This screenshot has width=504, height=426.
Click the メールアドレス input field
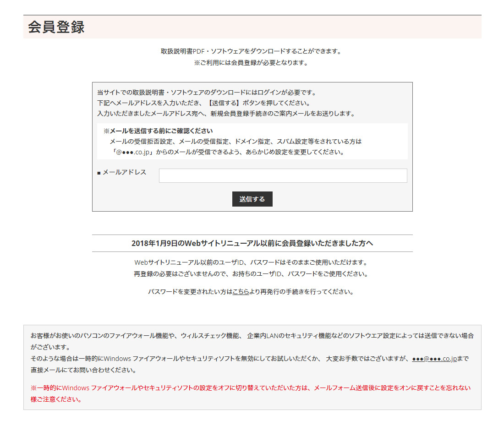(x=283, y=175)
